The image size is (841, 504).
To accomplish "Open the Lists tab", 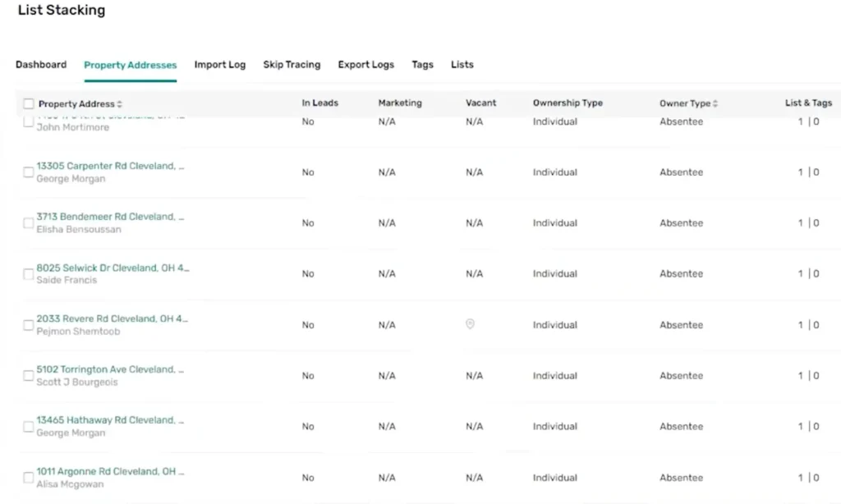I will [462, 65].
